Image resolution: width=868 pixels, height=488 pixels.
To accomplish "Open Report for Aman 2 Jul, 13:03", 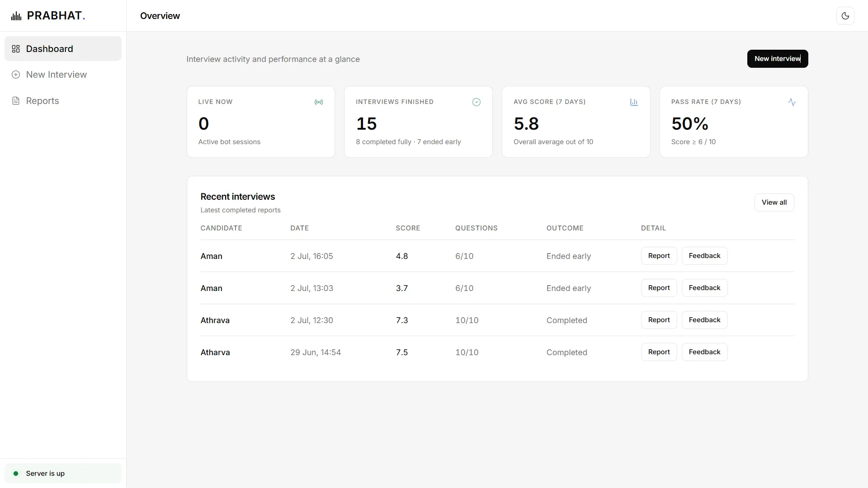I will click(x=659, y=288).
